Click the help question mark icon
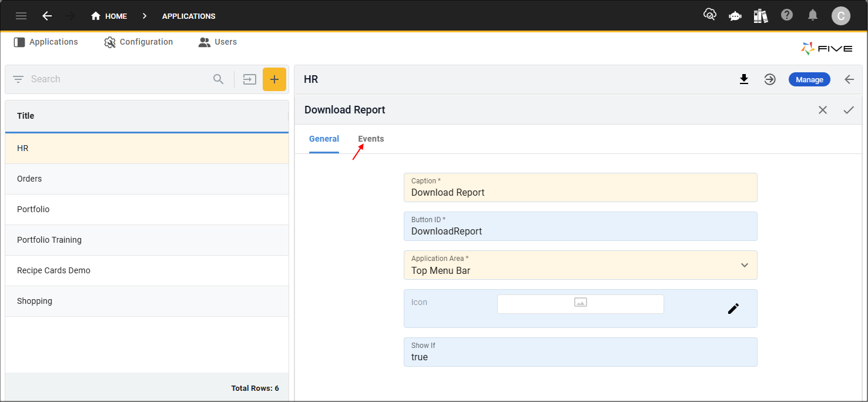 pos(787,15)
